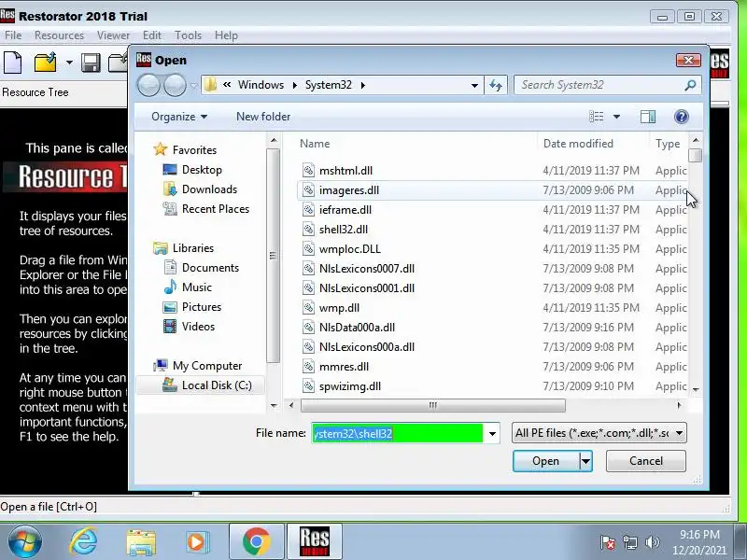Expand the File name combo box dropdown
Screen dimensions: 747x560
[x=492, y=433]
